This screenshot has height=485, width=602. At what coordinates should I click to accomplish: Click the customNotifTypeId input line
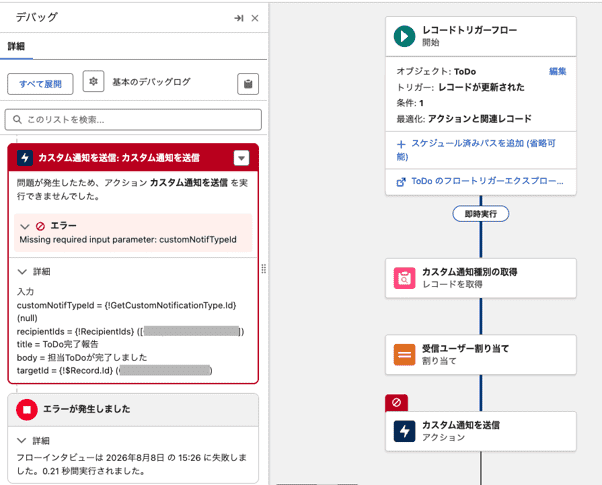[127, 311]
